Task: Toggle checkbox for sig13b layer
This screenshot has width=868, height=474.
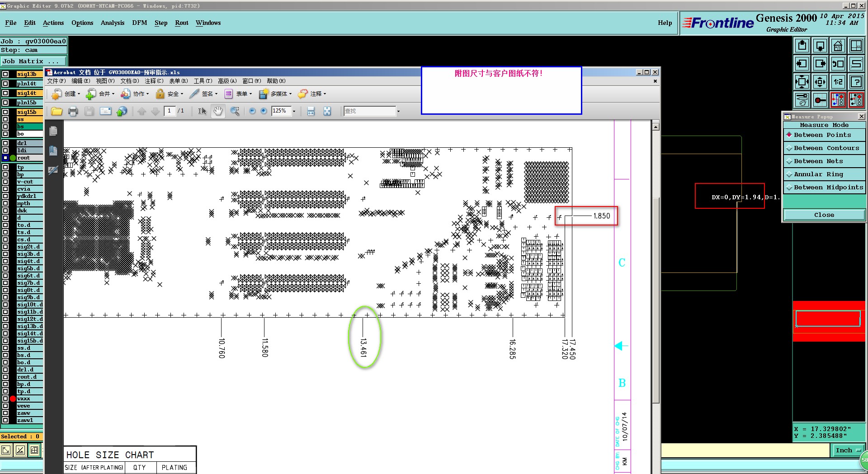Action: pos(5,74)
